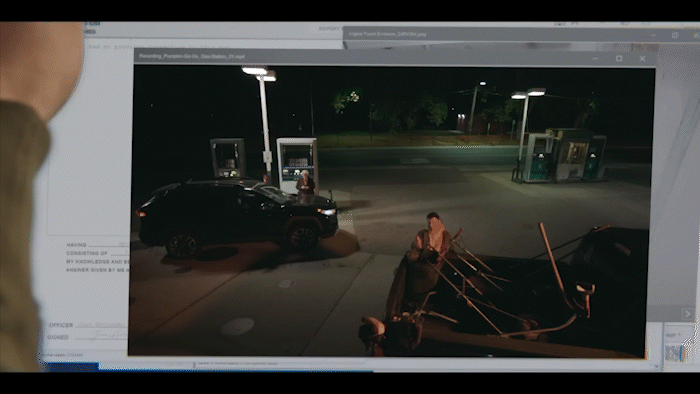Close the Recording gas station video window

pyautogui.click(x=642, y=58)
